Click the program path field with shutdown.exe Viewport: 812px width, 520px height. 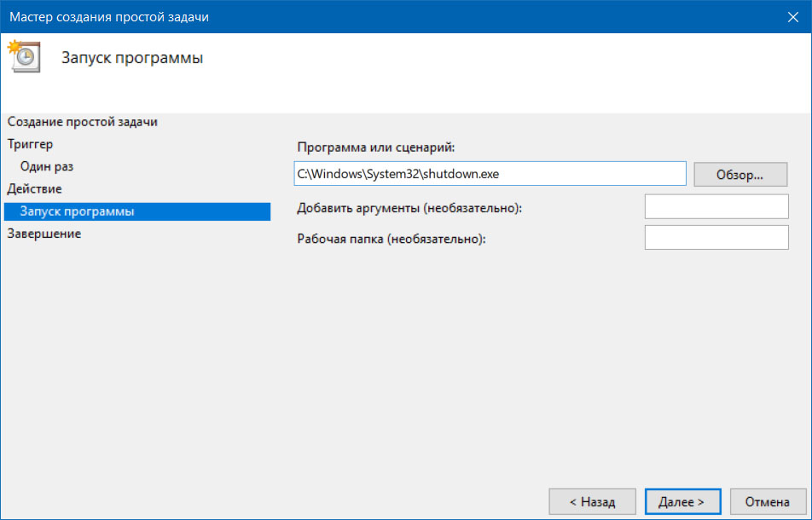(x=490, y=174)
